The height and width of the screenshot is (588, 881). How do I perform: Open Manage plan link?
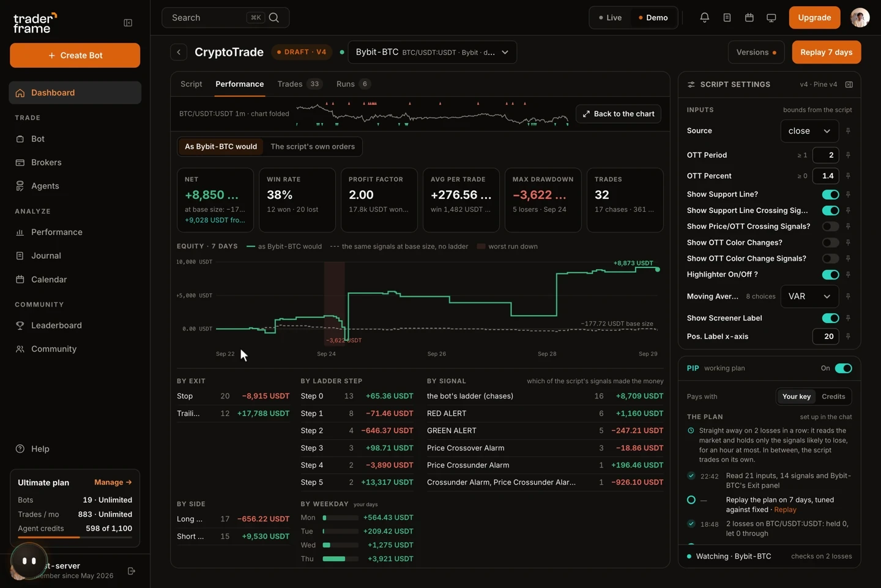tap(113, 483)
